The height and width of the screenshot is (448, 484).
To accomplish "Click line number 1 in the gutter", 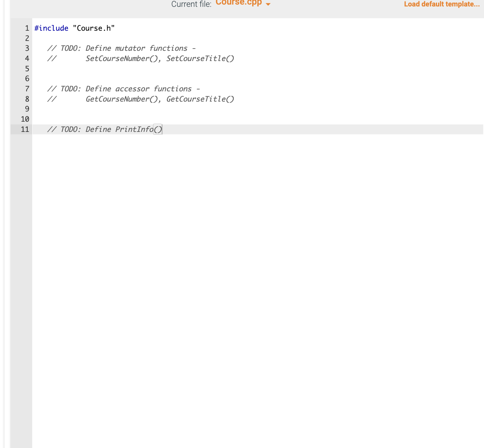I will pos(27,28).
